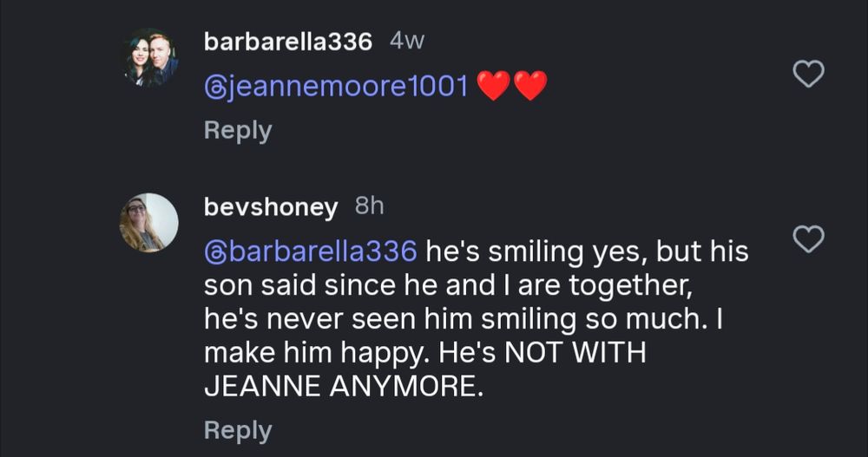Open the @jeannemoore1001 mention
The height and width of the screenshot is (457, 868).
coord(337,86)
